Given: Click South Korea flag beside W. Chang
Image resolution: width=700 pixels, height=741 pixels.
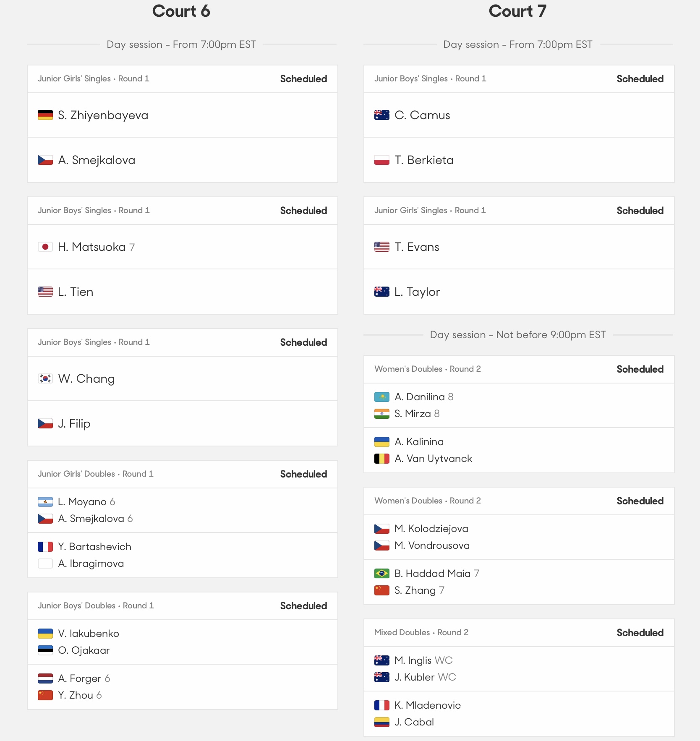Looking at the screenshot, I should click(x=45, y=378).
